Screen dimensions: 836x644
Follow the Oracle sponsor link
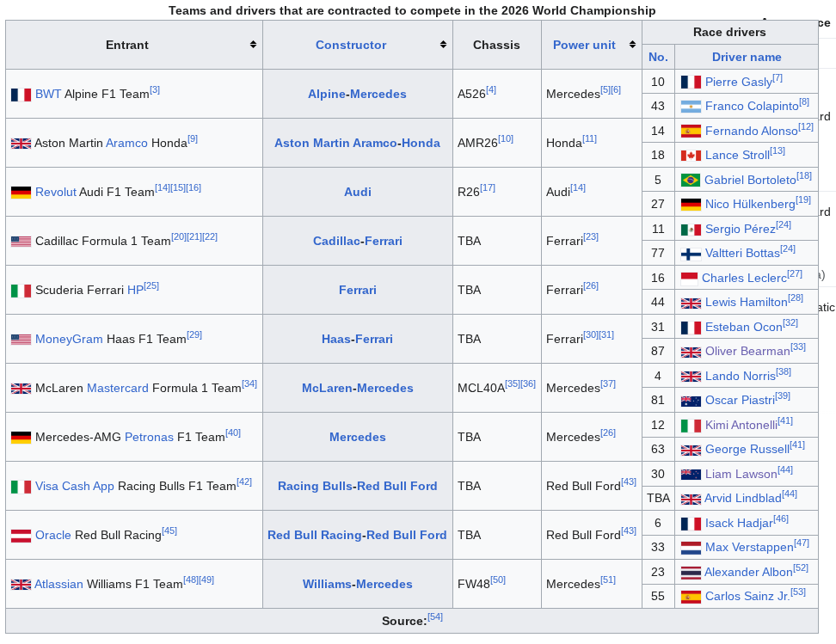[52, 536]
